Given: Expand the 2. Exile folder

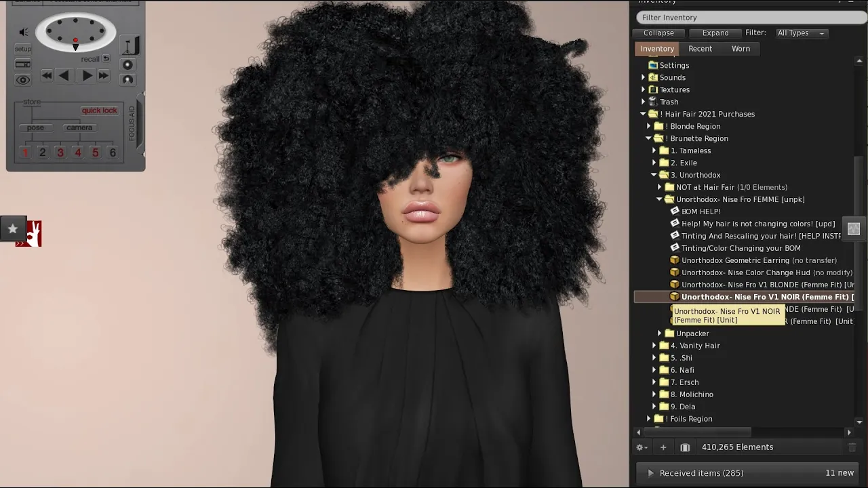Looking at the screenshot, I should (x=654, y=163).
